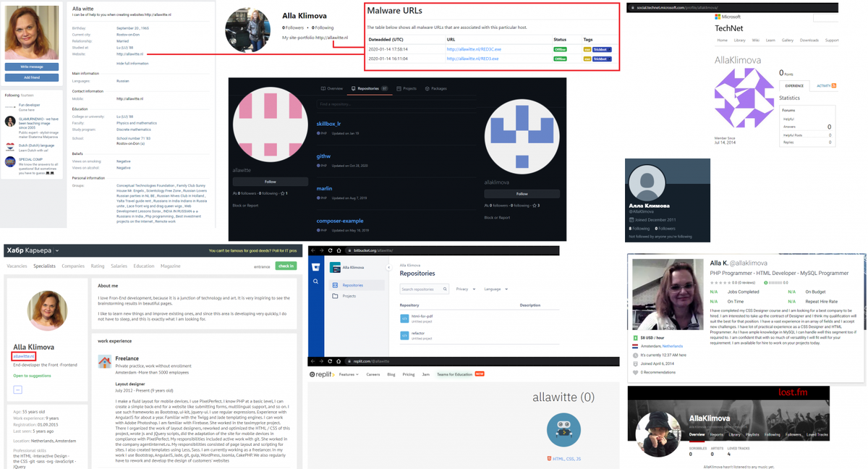Image resolution: width=868 pixels, height=469 pixels.
Task: Click Block or Report under allaklimova
Action: coord(497,217)
